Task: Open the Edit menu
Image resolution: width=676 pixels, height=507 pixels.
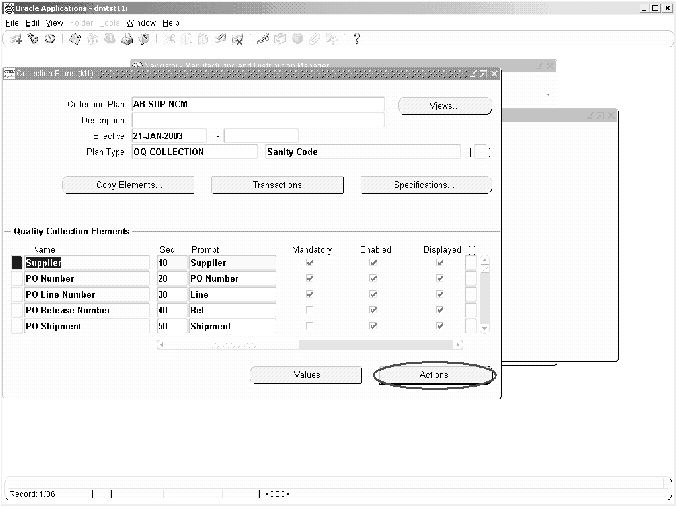Action: (32, 23)
